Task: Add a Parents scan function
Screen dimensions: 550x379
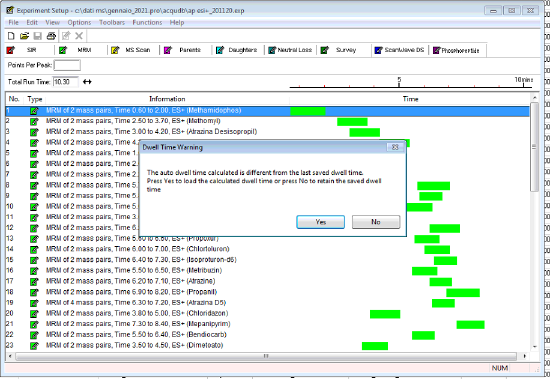Action: click(186, 50)
